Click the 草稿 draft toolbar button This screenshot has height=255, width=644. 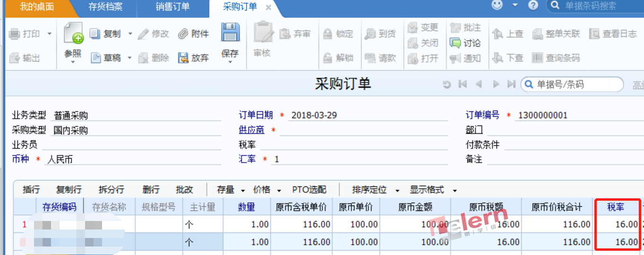[105, 58]
